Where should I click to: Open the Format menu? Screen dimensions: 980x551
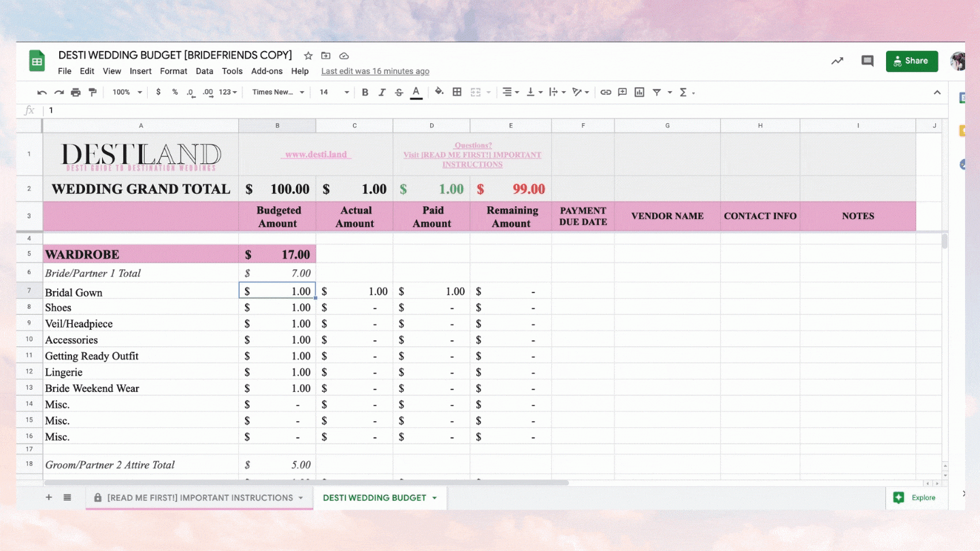click(174, 71)
